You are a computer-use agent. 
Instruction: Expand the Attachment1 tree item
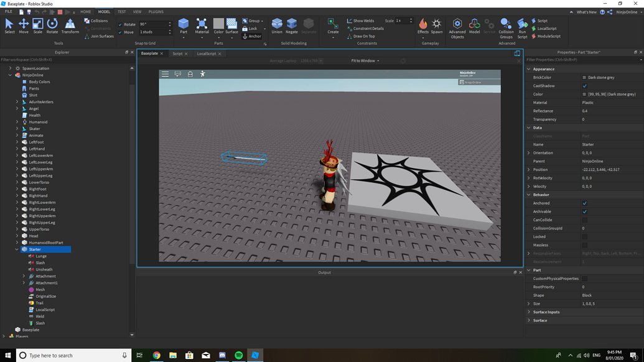24,283
